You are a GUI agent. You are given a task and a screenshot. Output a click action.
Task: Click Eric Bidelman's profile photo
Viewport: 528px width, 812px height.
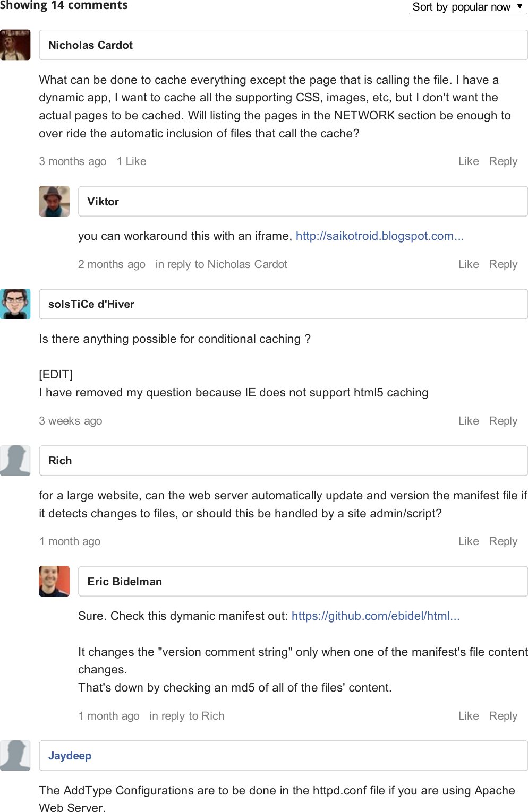pyautogui.click(x=54, y=581)
